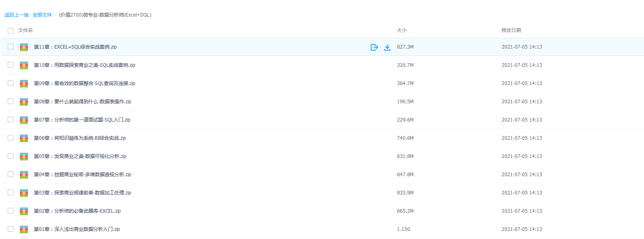Click the 1.15G size value

coord(404,229)
